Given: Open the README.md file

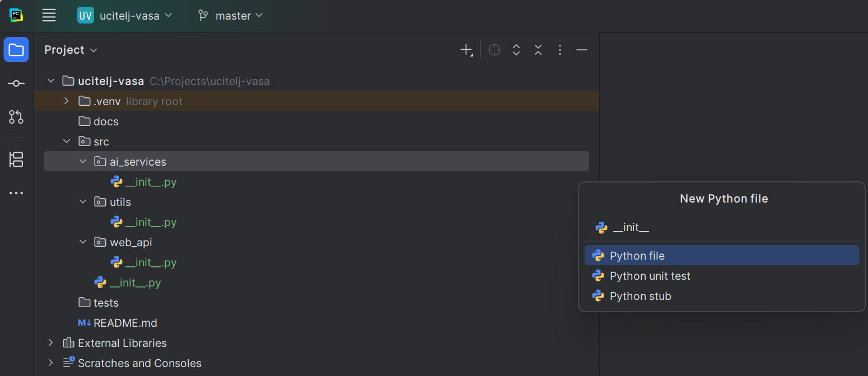Looking at the screenshot, I should (x=124, y=322).
